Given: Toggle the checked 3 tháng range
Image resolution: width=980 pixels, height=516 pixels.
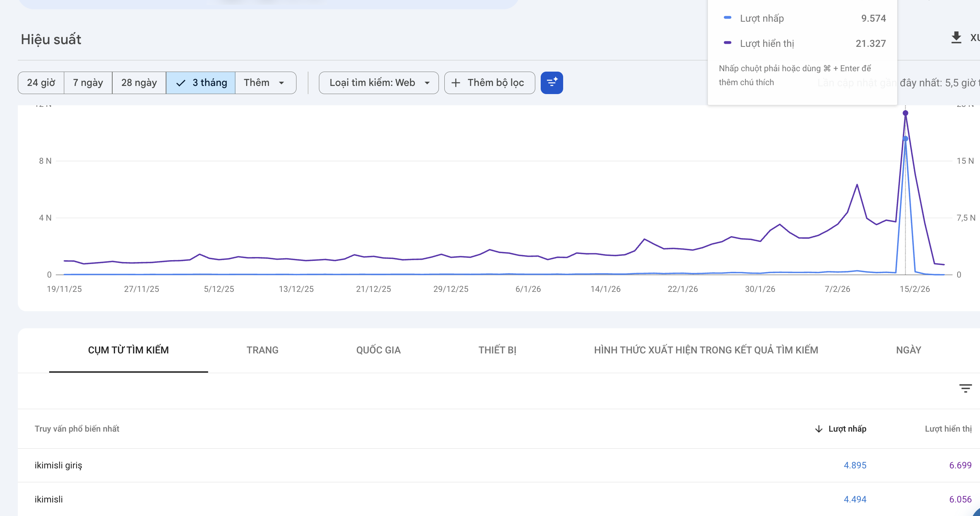Looking at the screenshot, I should point(200,83).
